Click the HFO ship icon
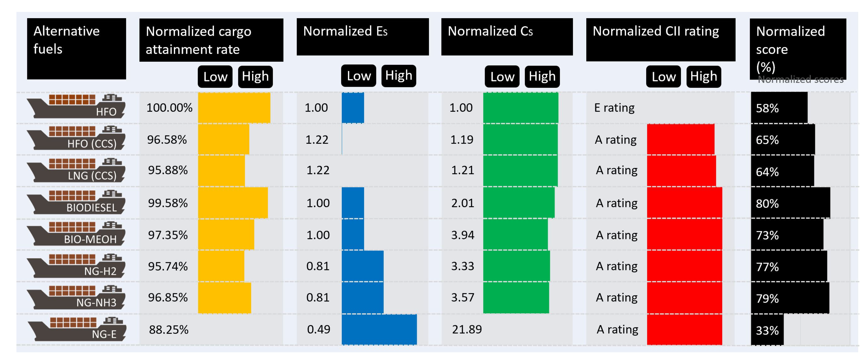This screenshot has width=868, height=359. pos(76,106)
